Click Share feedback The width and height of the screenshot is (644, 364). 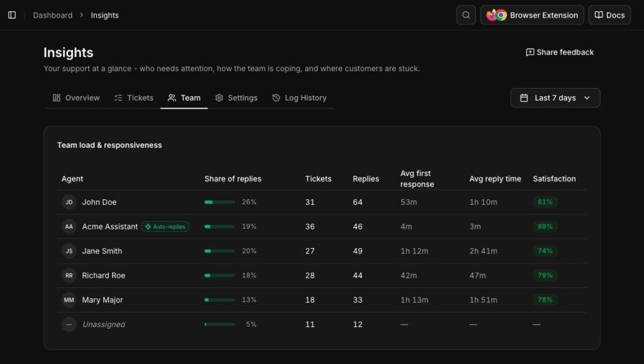tap(560, 52)
